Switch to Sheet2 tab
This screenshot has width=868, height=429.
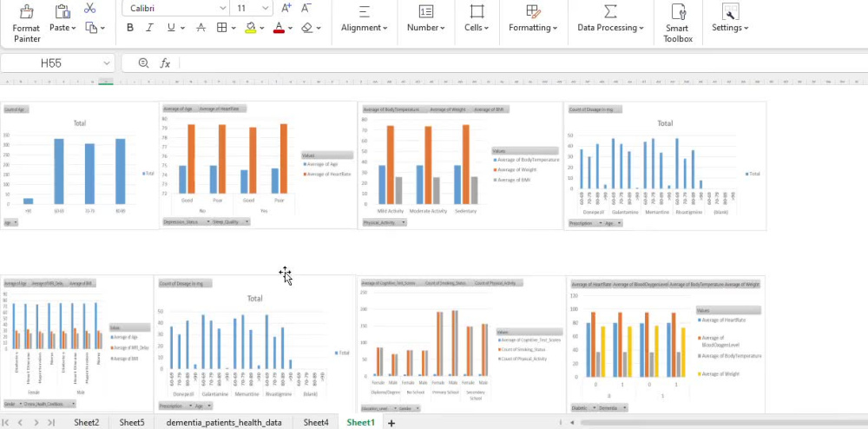tap(86, 422)
